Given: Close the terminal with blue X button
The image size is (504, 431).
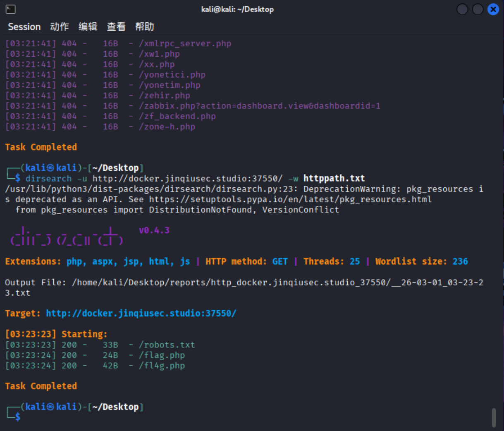Looking at the screenshot, I should point(493,9).
